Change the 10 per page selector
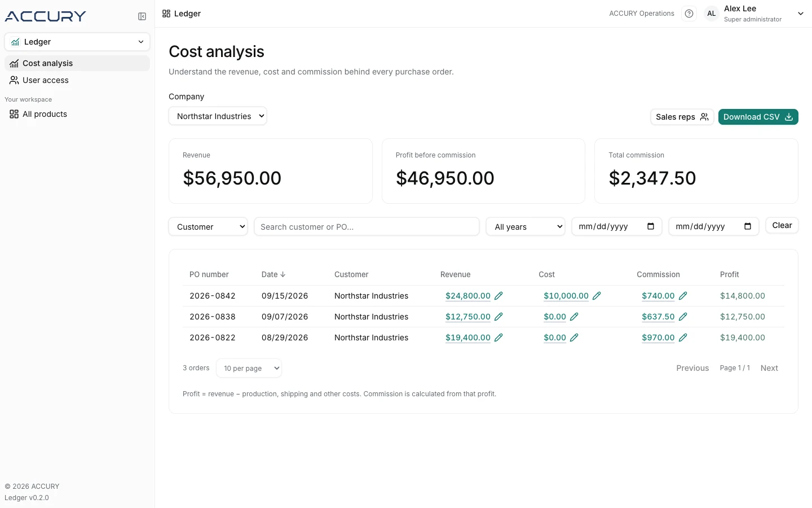The width and height of the screenshot is (812, 508). pyautogui.click(x=249, y=368)
